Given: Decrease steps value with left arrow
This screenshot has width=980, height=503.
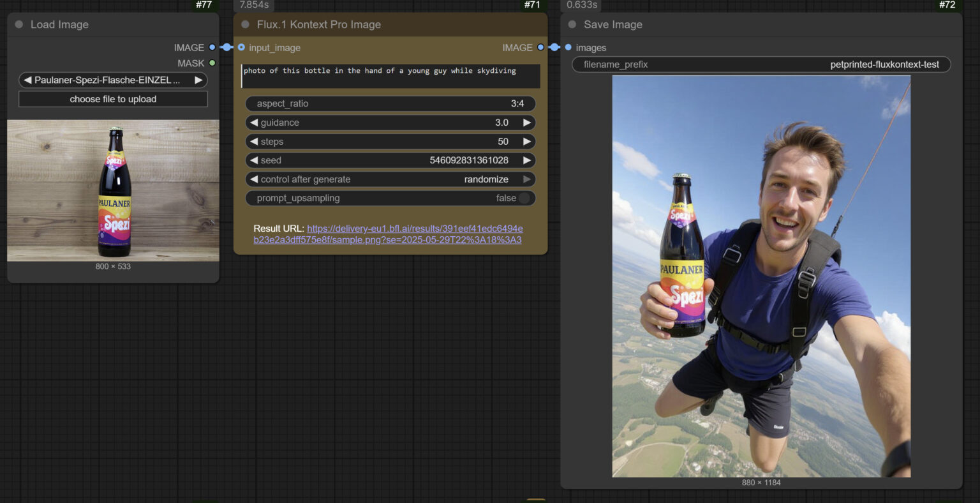Looking at the screenshot, I should pos(254,142).
